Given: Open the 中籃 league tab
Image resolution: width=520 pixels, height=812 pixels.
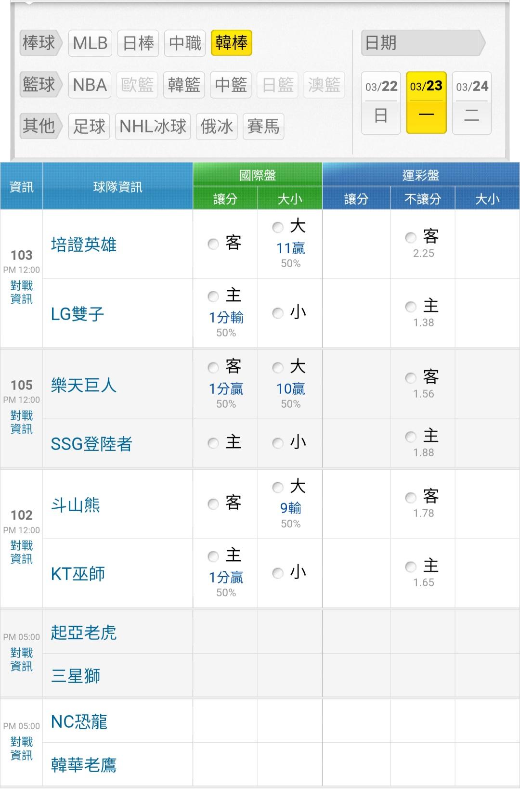Looking at the screenshot, I should (x=231, y=85).
